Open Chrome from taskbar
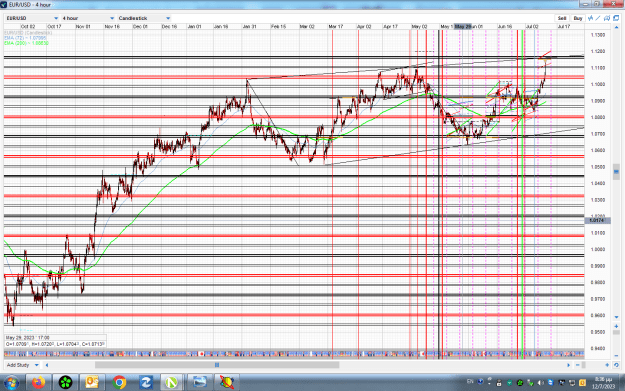 coord(119,383)
